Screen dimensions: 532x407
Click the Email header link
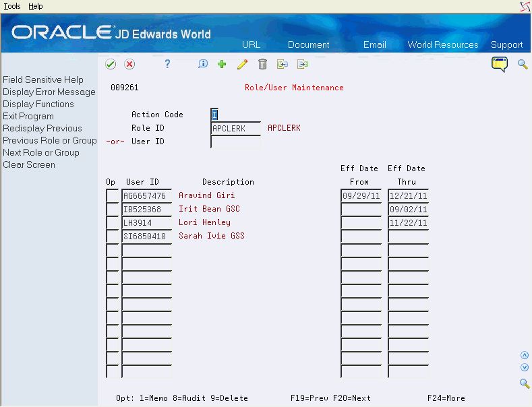pos(375,44)
